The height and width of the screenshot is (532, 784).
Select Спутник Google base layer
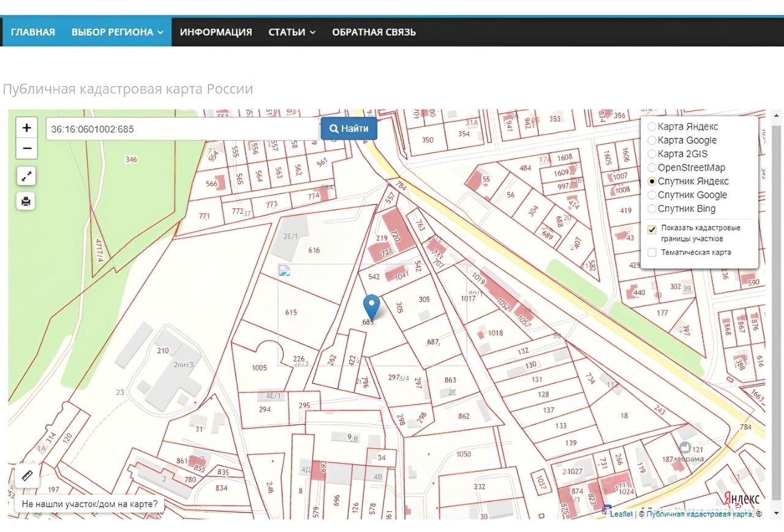click(x=652, y=195)
